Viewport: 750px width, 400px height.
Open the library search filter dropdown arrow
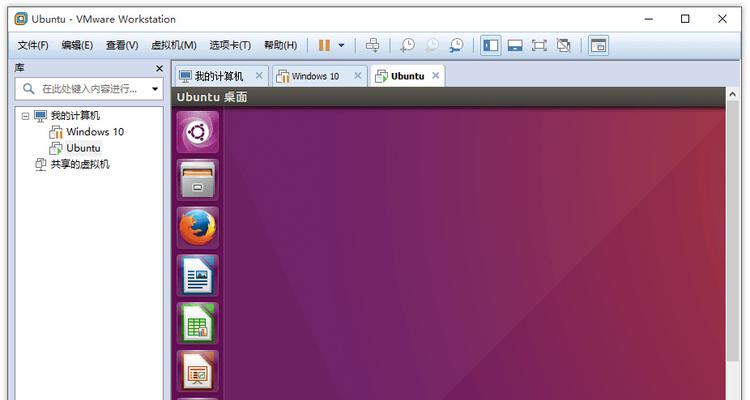tap(155, 89)
